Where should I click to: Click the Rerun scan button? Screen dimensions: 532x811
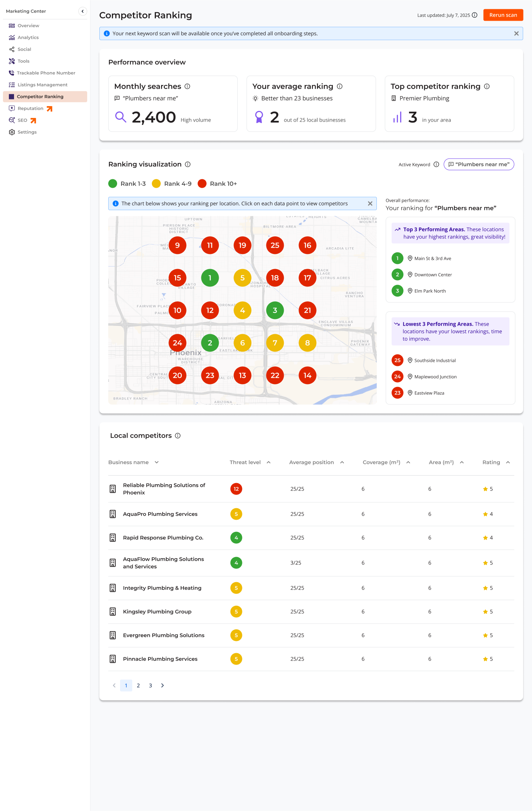(503, 15)
